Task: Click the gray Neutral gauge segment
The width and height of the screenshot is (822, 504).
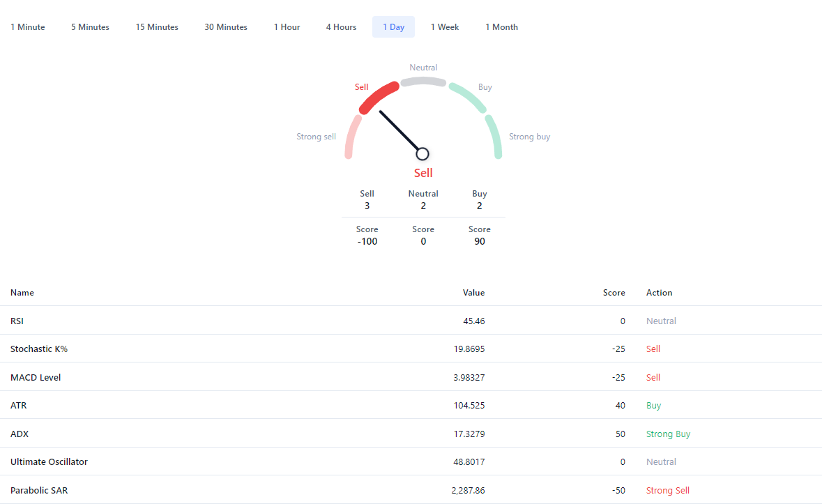Action: 424,81
